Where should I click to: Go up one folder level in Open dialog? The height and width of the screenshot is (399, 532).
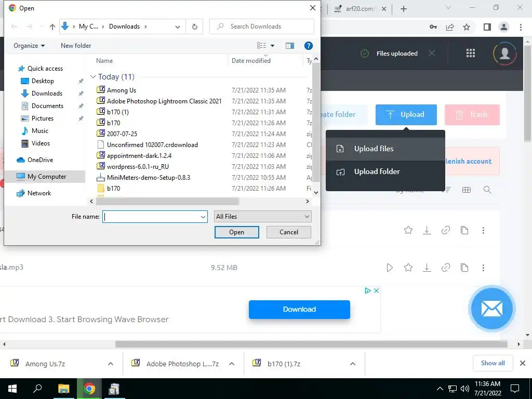52,26
